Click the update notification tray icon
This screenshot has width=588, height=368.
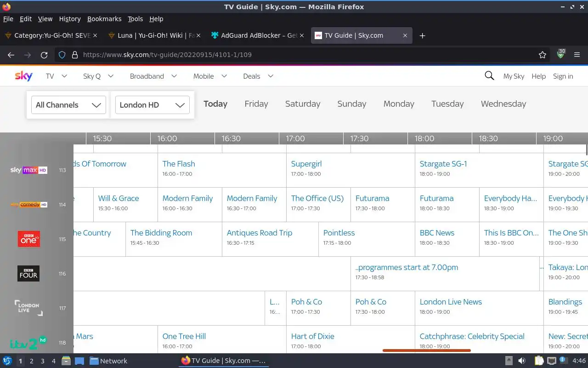(564, 361)
